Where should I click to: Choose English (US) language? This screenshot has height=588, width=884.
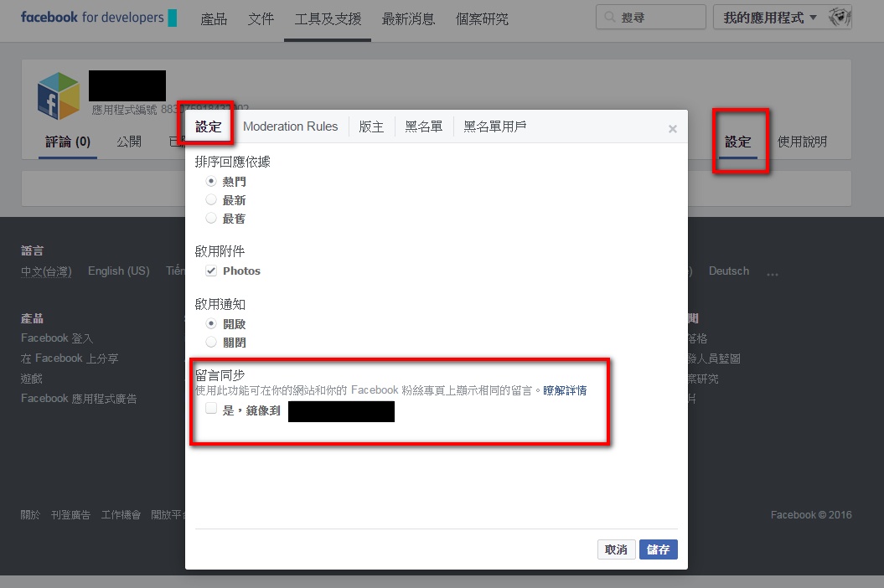[118, 271]
